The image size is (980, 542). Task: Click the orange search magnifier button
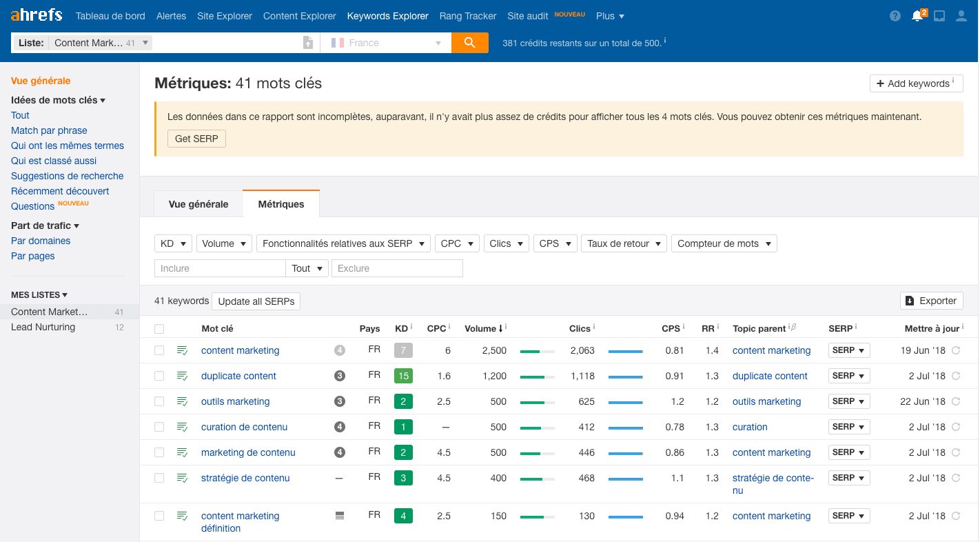(x=470, y=43)
